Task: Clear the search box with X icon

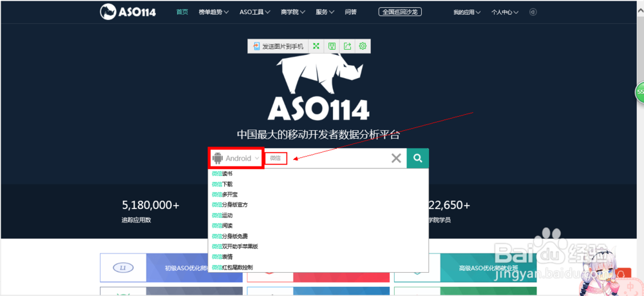Action: pyautogui.click(x=396, y=158)
